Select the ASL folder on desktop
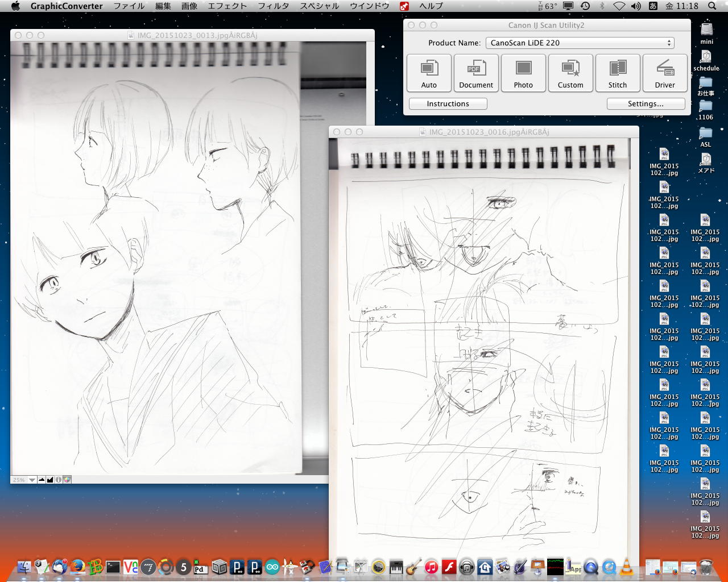 (x=706, y=137)
